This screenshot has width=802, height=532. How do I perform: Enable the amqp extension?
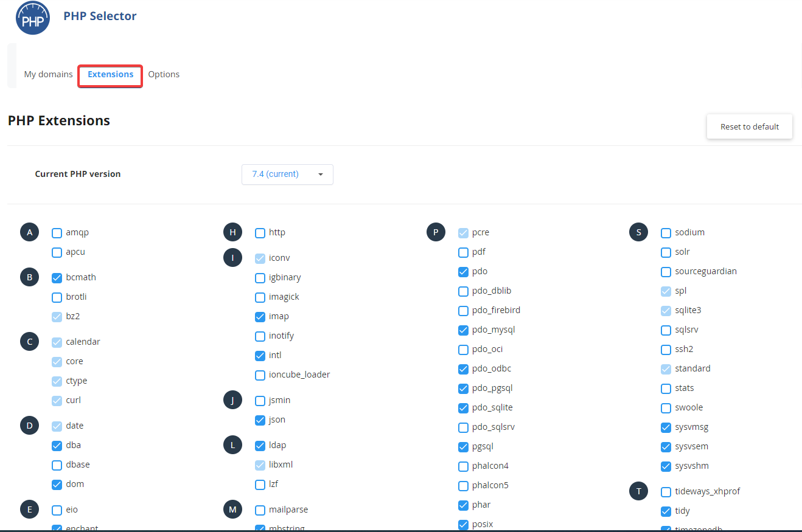pyautogui.click(x=57, y=232)
